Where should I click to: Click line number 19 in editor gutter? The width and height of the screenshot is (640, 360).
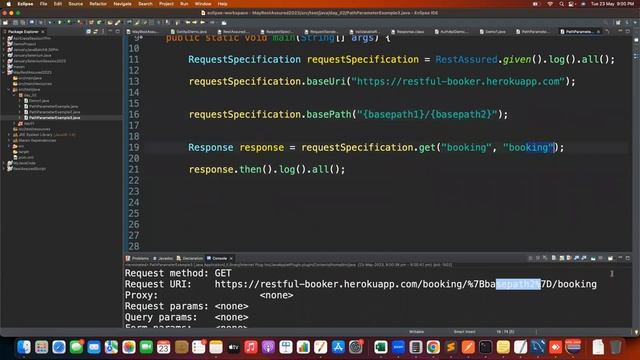tap(134, 147)
